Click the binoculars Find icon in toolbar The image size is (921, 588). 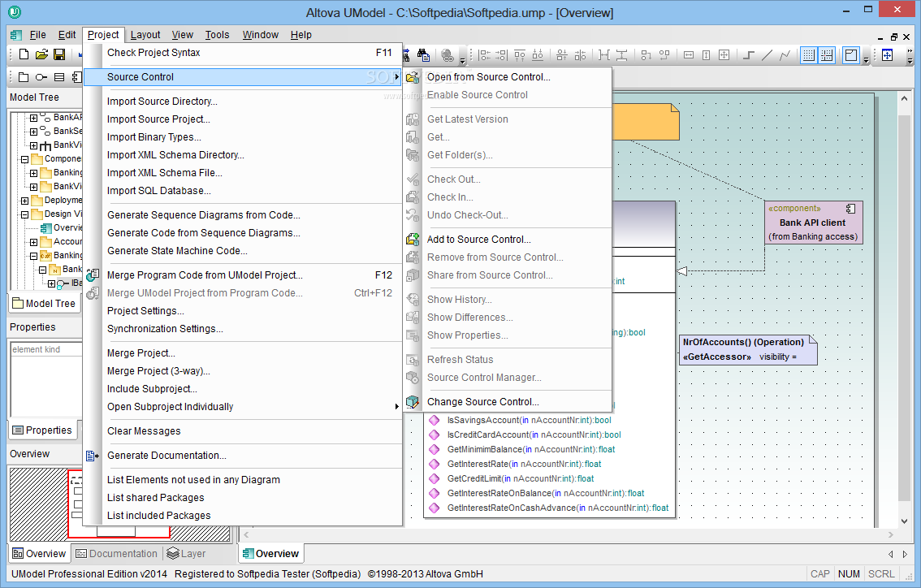click(x=423, y=55)
